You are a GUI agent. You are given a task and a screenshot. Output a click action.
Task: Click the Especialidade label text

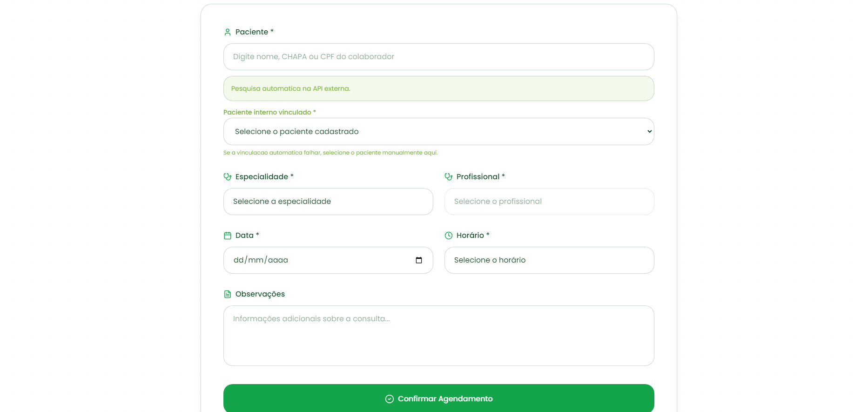pyautogui.click(x=264, y=177)
